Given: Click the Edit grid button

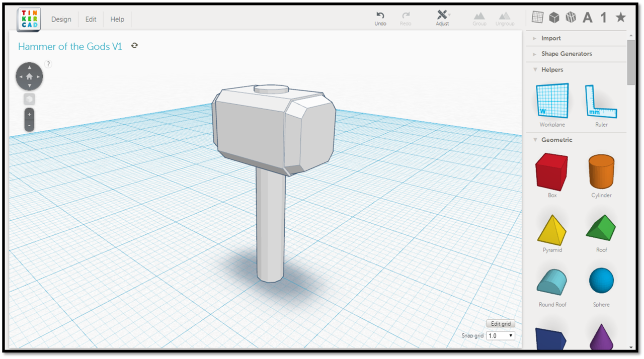Looking at the screenshot, I should pos(500,324).
